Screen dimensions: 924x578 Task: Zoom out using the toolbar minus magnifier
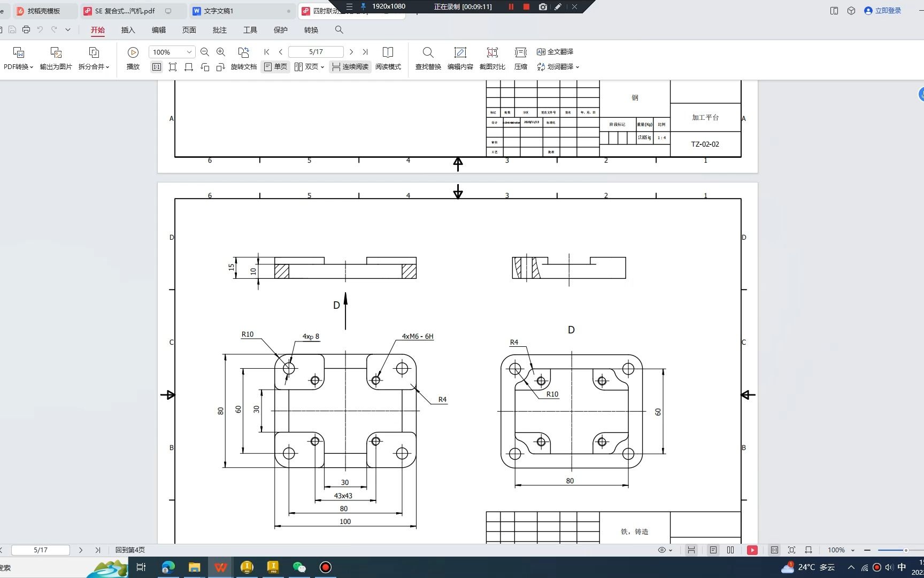205,52
